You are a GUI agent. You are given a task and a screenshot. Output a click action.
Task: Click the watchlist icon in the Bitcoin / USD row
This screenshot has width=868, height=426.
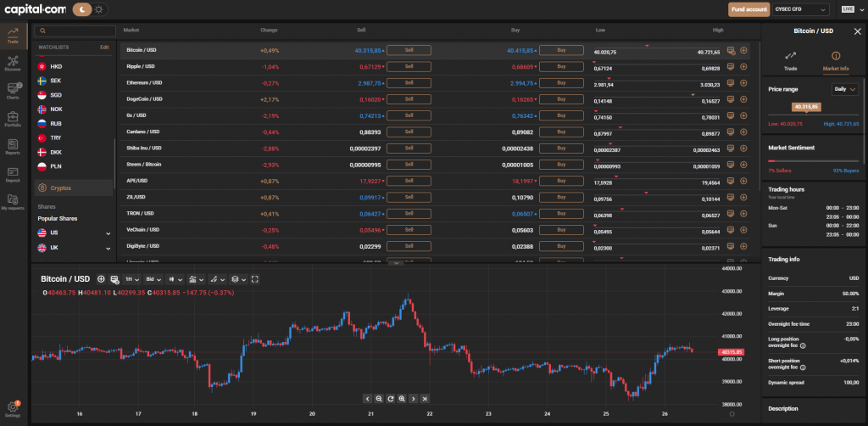[731, 50]
